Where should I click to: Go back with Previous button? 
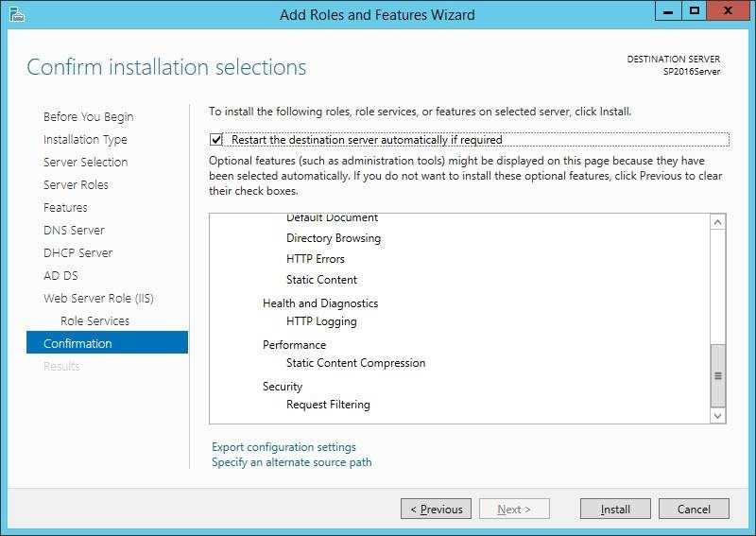pos(436,509)
